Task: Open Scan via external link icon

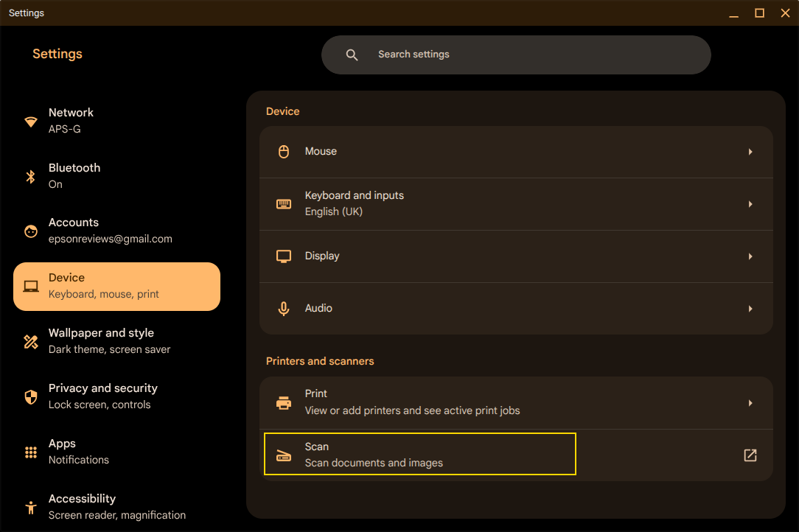Action: point(750,455)
